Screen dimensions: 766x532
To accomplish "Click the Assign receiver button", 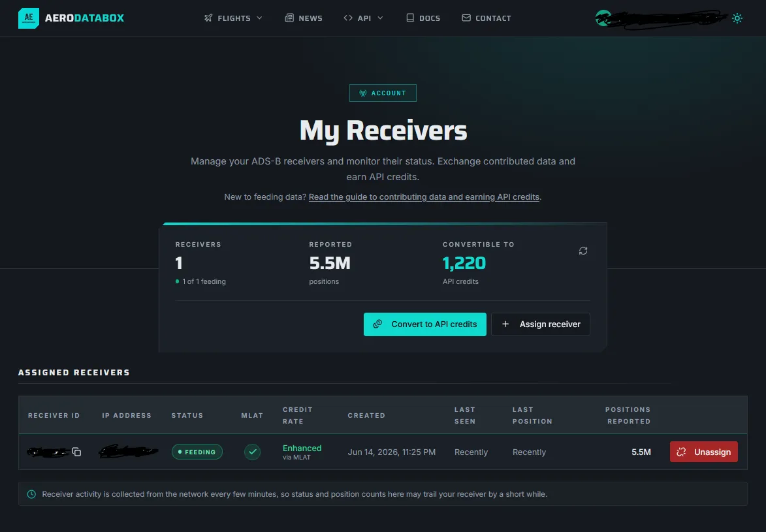I will tap(541, 324).
